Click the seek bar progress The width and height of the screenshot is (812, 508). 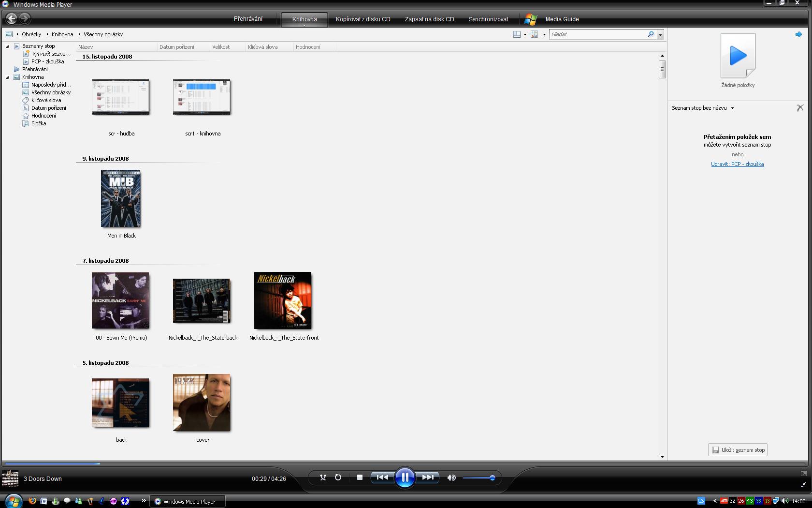(52, 463)
